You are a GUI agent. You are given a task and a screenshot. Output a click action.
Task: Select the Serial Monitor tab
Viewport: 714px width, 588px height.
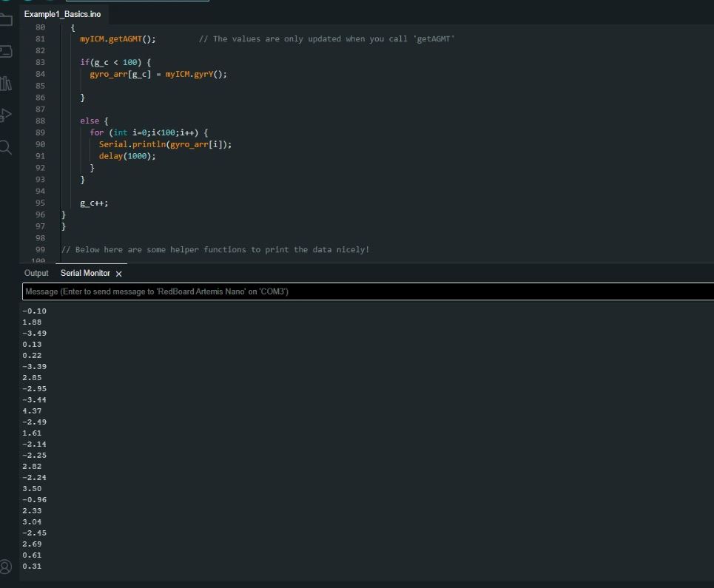(85, 273)
